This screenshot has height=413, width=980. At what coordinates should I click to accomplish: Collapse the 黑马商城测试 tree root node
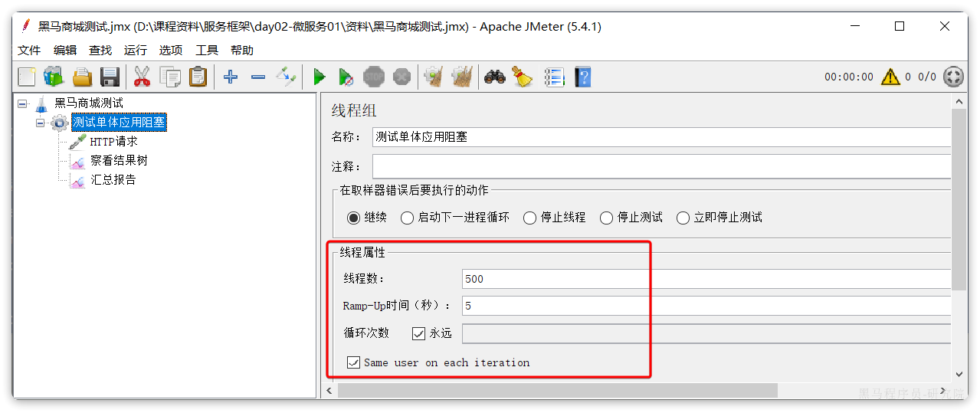click(x=22, y=103)
